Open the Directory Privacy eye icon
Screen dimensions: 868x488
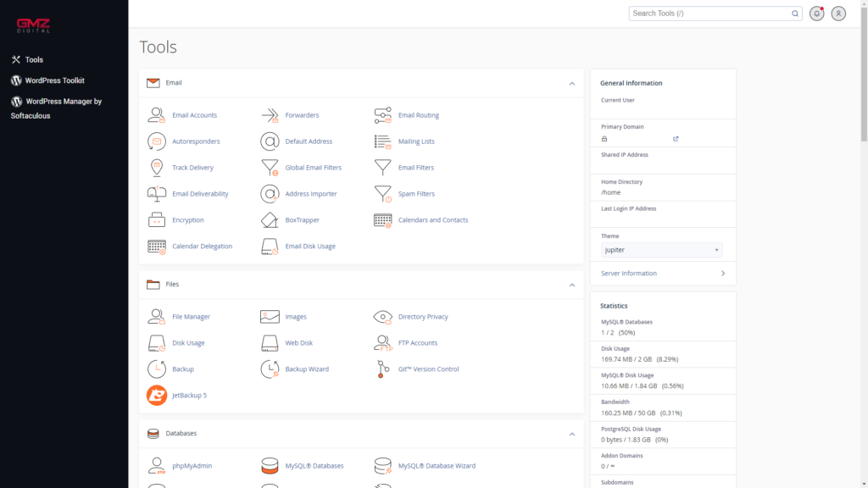382,317
